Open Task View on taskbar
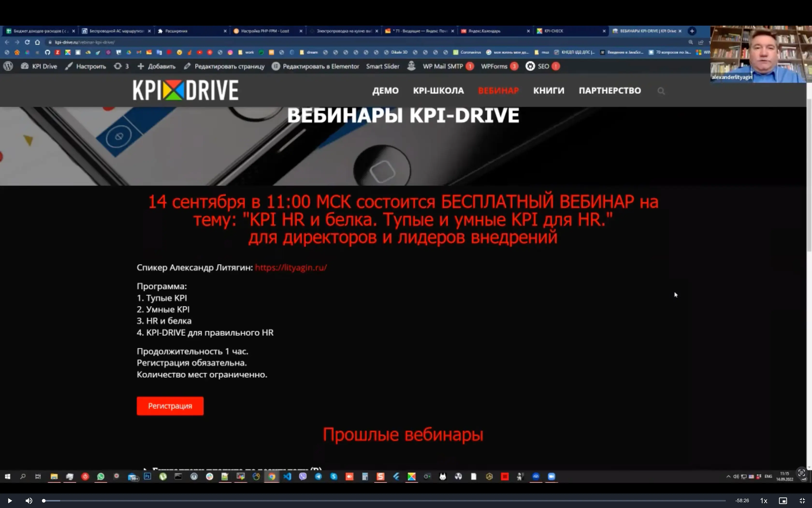Screen dimensions: 812x508 pyautogui.click(x=38, y=476)
